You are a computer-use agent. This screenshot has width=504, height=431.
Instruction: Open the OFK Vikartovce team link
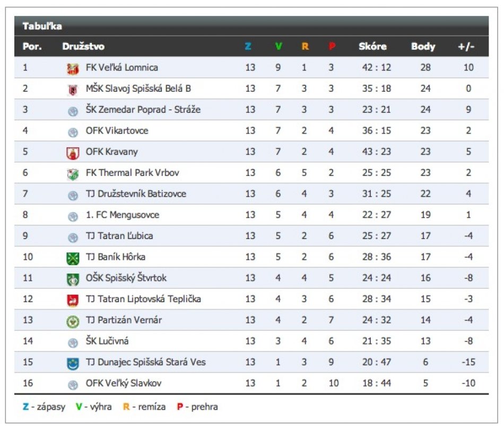click(x=117, y=130)
